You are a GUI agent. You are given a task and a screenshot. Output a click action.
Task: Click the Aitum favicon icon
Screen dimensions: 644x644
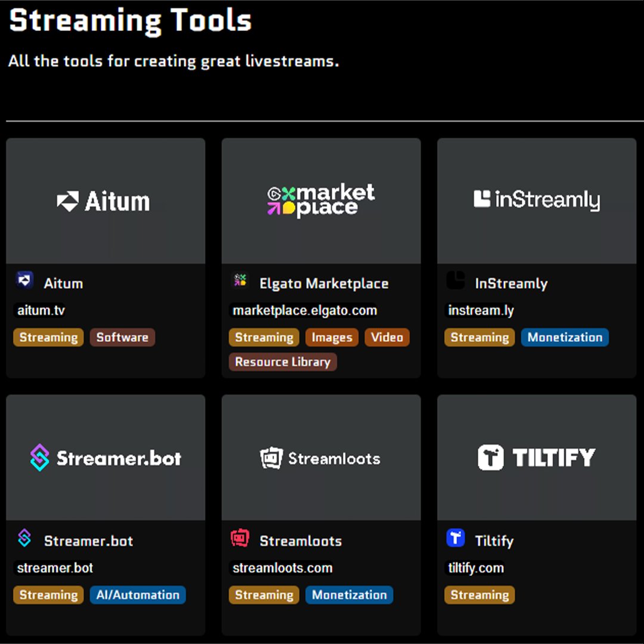[x=24, y=280]
